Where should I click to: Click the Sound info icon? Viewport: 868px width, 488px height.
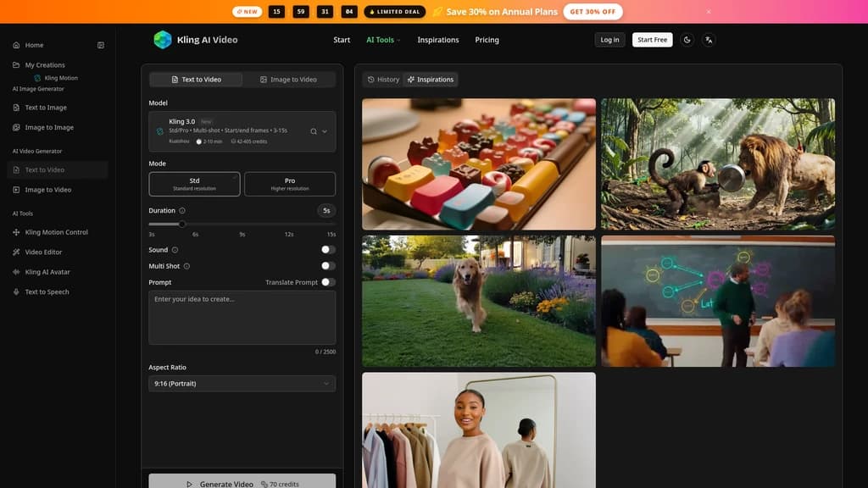pyautogui.click(x=175, y=250)
